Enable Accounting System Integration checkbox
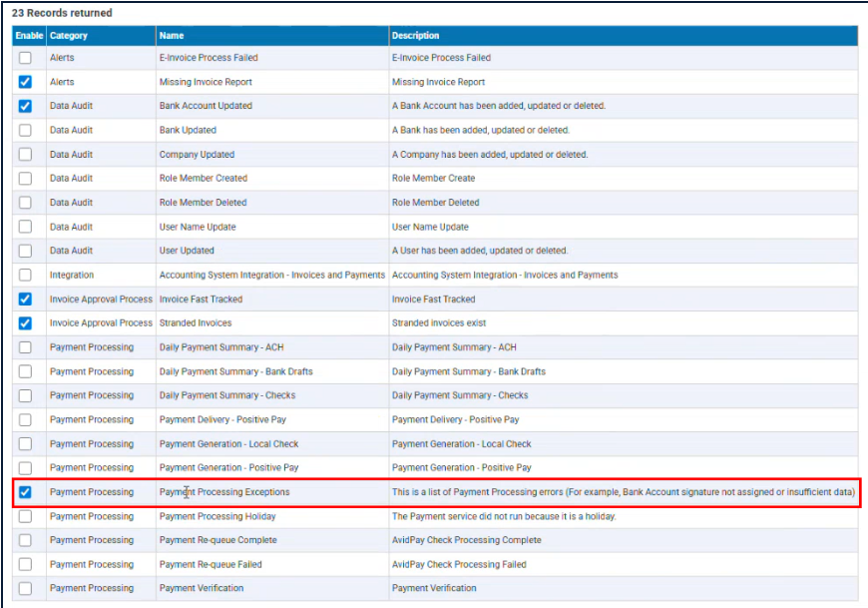868x608 pixels. coord(25,276)
